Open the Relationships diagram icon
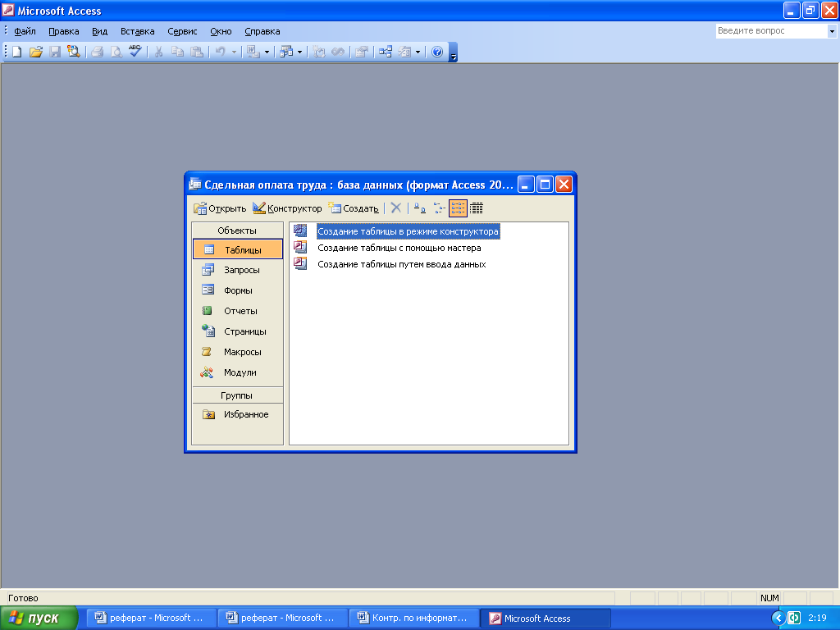 (386, 52)
